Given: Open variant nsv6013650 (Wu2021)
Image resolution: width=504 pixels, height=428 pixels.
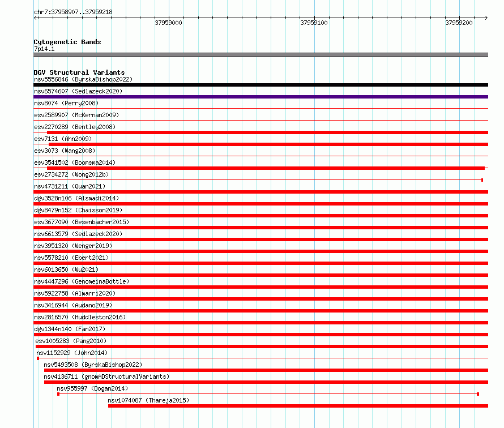Looking at the screenshot, I should coord(66,269).
